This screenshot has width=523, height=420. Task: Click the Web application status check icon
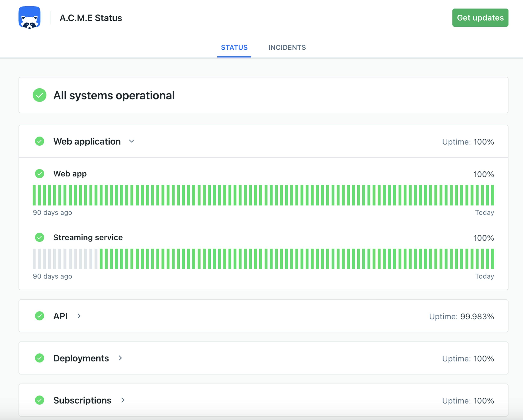click(x=40, y=141)
